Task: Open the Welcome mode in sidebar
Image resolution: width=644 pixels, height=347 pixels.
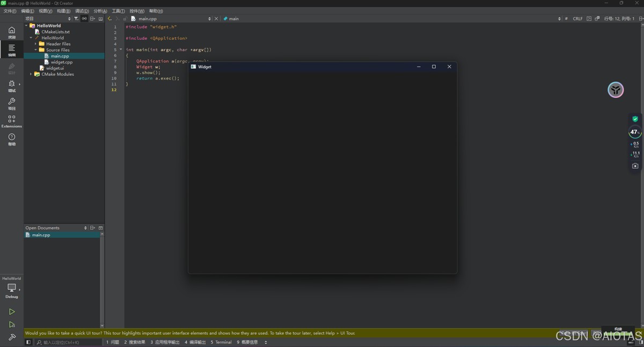Action: pos(12,32)
